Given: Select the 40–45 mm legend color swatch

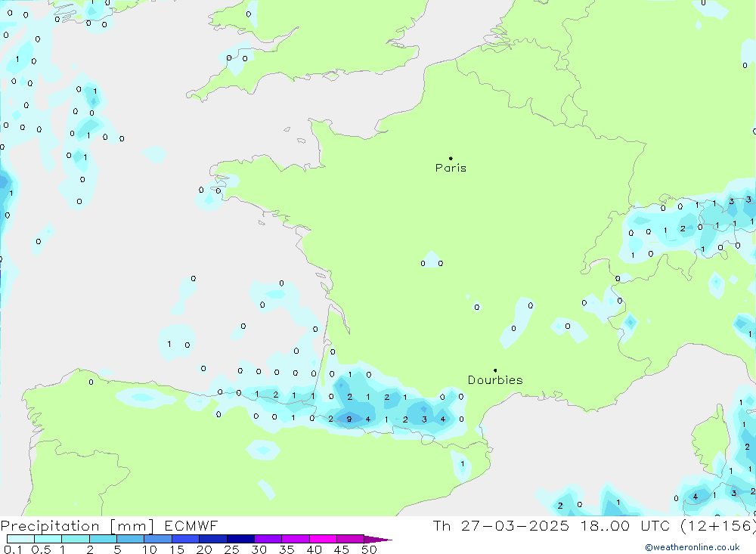Looking at the screenshot, I should point(323,539).
